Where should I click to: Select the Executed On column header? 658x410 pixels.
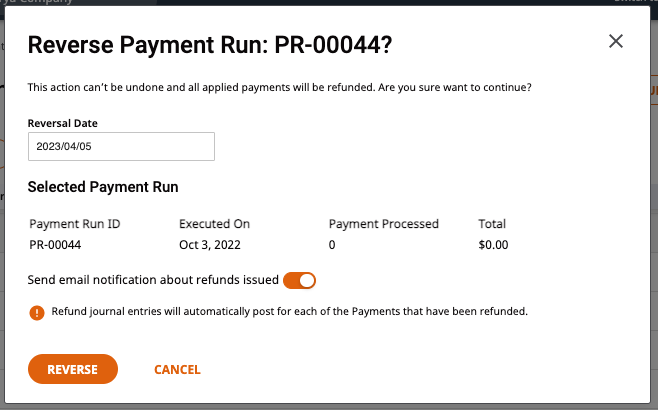coord(214,224)
